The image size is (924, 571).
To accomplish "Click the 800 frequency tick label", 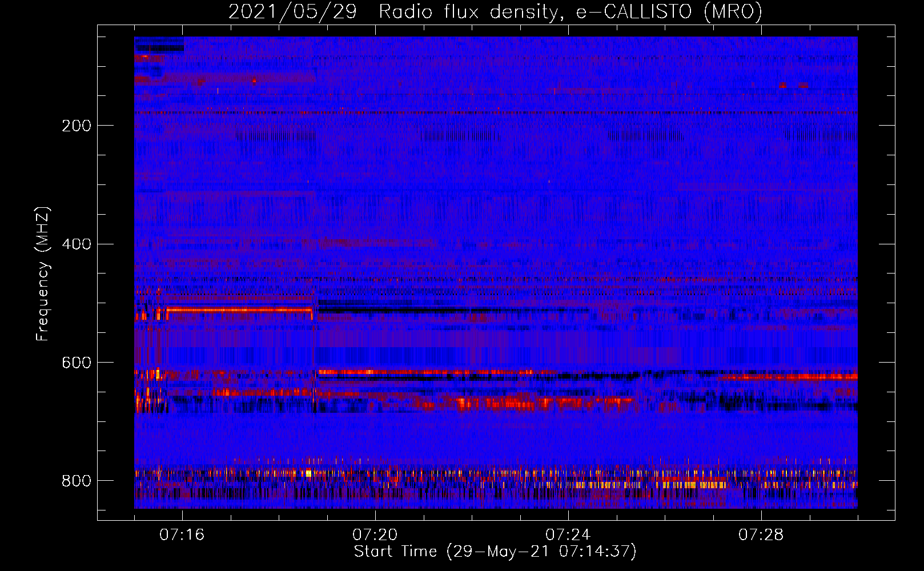I will 77,481.
